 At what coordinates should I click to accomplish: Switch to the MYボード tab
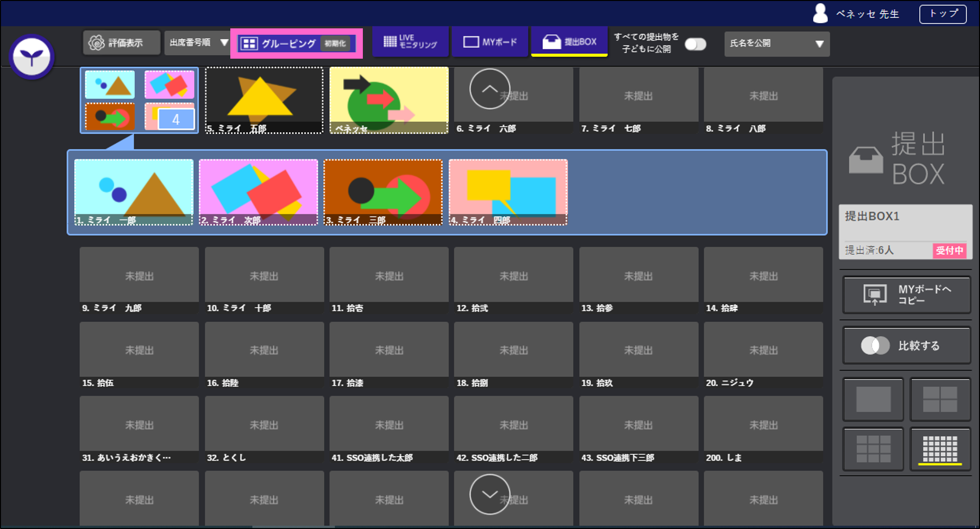click(x=490, y=42)
